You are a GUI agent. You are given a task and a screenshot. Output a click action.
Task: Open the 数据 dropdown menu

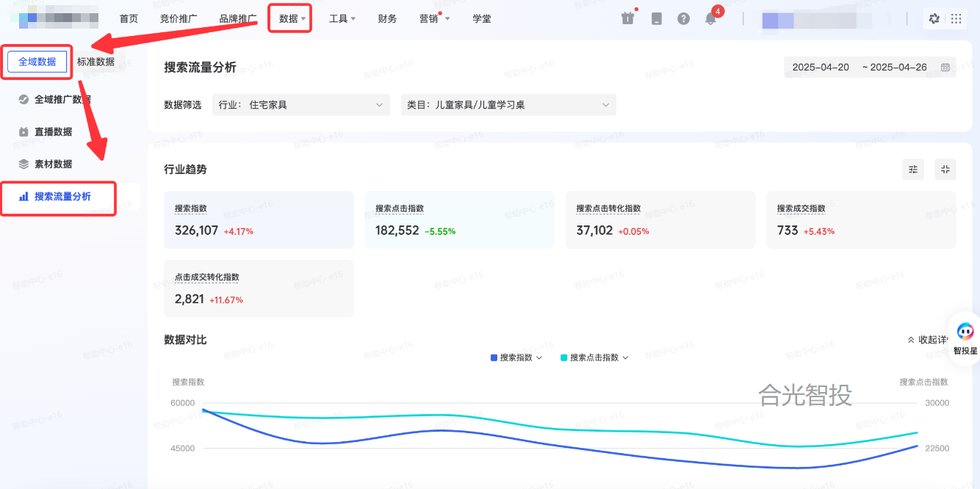click(292, 18)
